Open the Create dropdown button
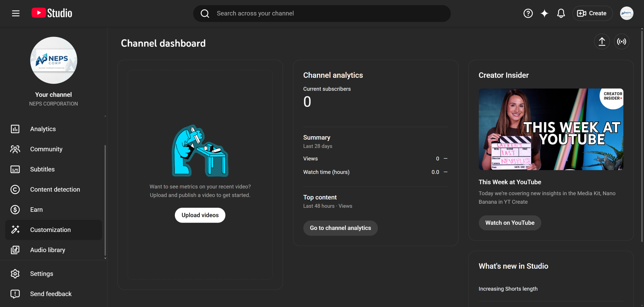Image resolution: width=644 pixels, height=307 pixels. coord(592,13)
